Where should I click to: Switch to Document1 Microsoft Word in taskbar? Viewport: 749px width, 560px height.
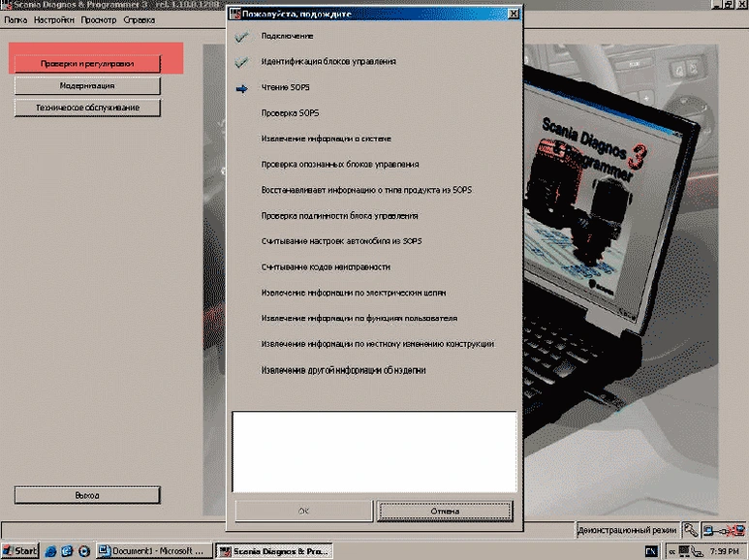tap(154, 550)
